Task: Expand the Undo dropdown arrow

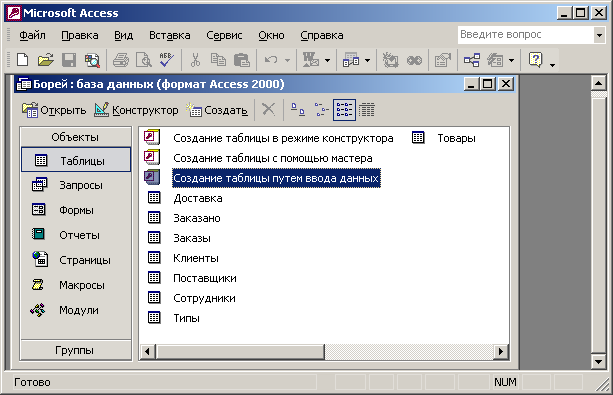Action: pos(287,60)
